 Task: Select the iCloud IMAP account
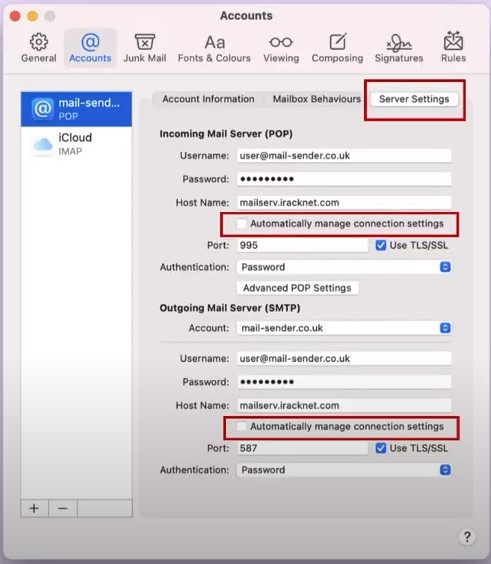click(76, 144)
